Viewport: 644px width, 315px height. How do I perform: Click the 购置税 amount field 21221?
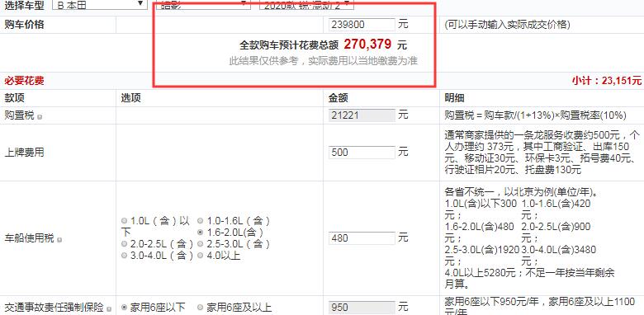click(x=362, y=115)
